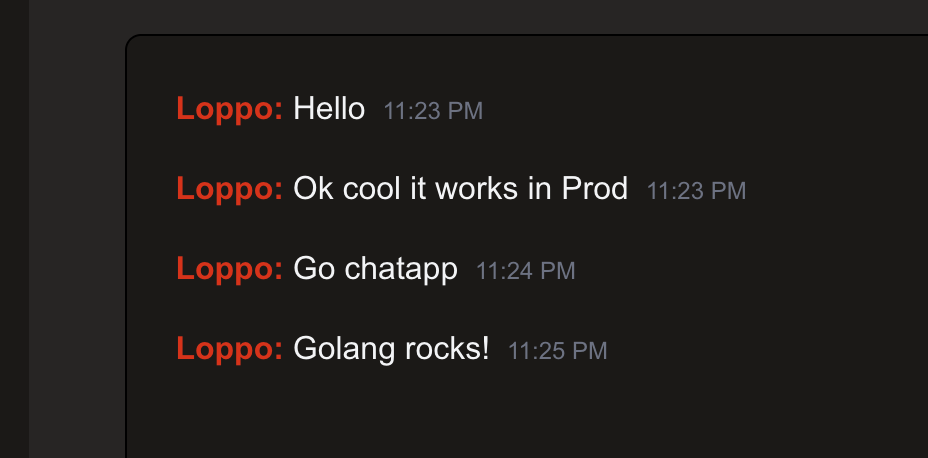The image size is (928, 458).
Task: Click the empty chat area below the last message
Action: [500, 415]
